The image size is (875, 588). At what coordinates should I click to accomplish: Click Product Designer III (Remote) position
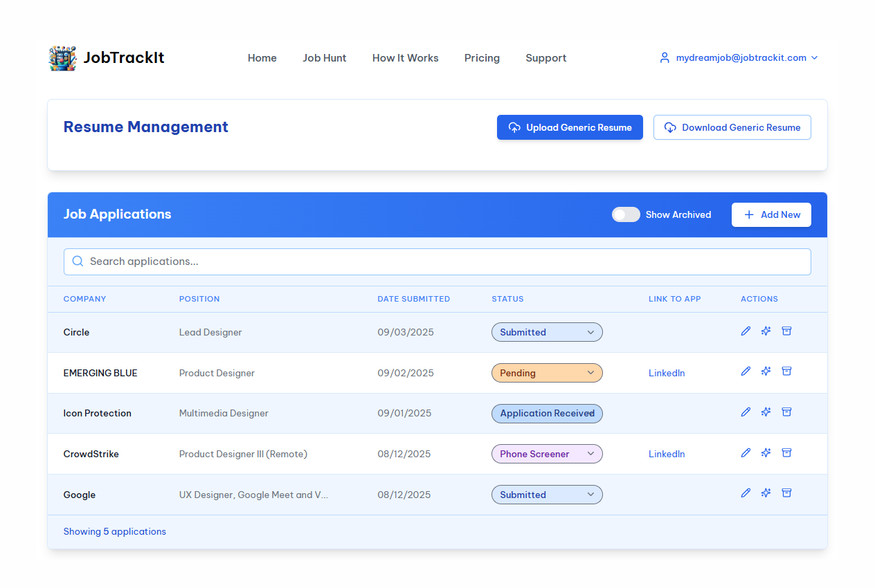coord(243,454)
